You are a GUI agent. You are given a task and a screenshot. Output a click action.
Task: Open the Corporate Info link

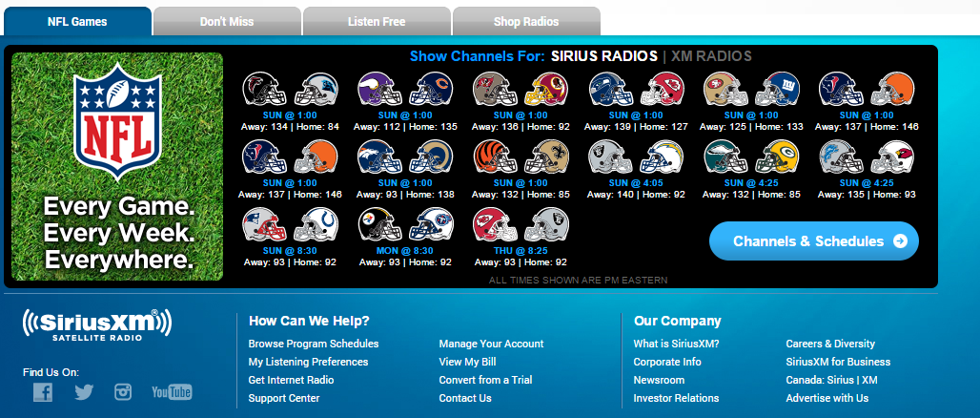pos(667,362)
